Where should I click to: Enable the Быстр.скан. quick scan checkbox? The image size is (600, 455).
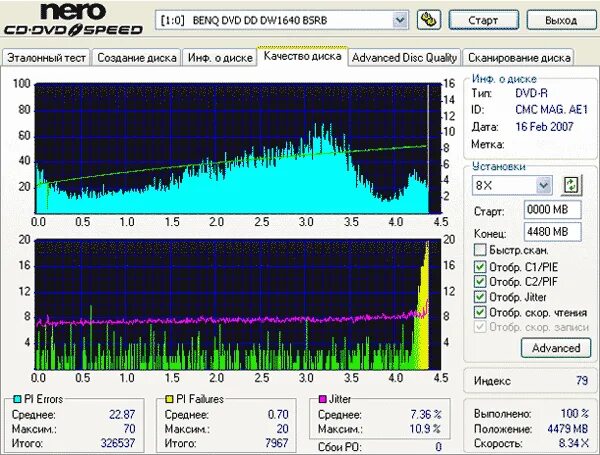point(479,250)
